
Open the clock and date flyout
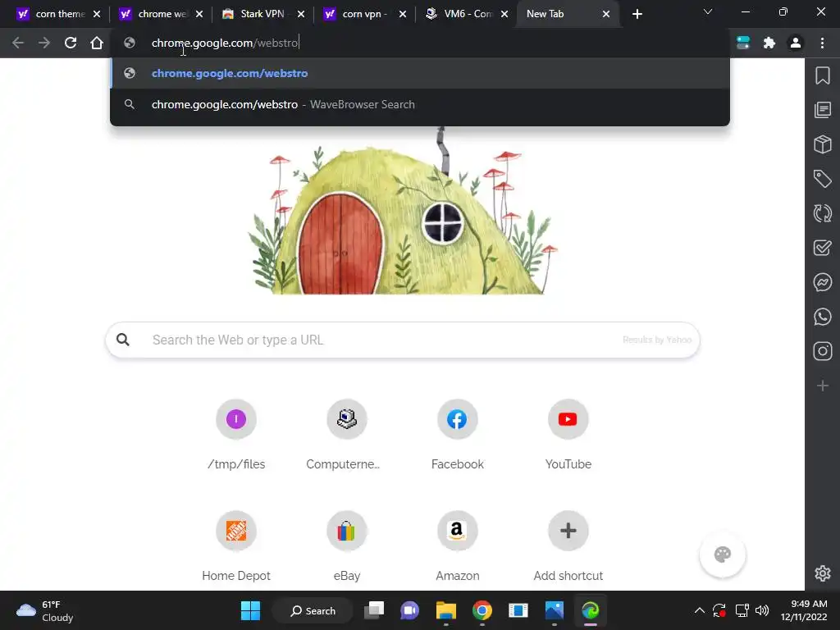tap(804, 610)
